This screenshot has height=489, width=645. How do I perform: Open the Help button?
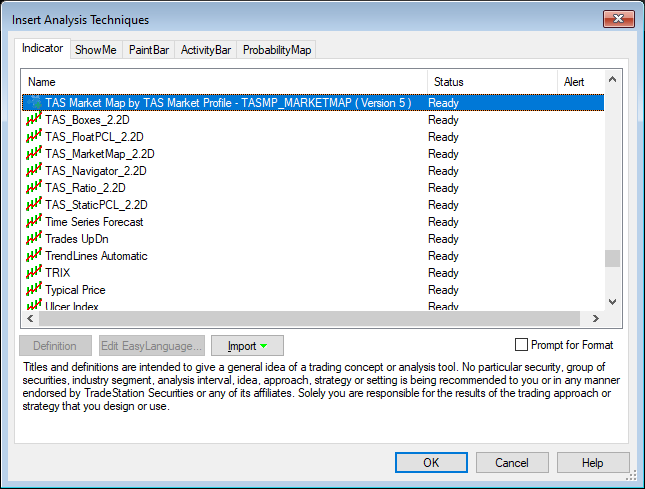pos(593,463)
